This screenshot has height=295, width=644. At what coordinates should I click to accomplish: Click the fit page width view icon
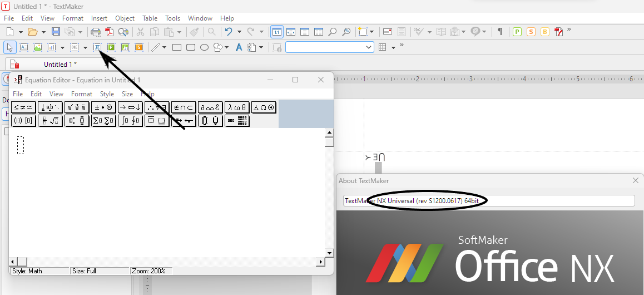coord(291,32)
